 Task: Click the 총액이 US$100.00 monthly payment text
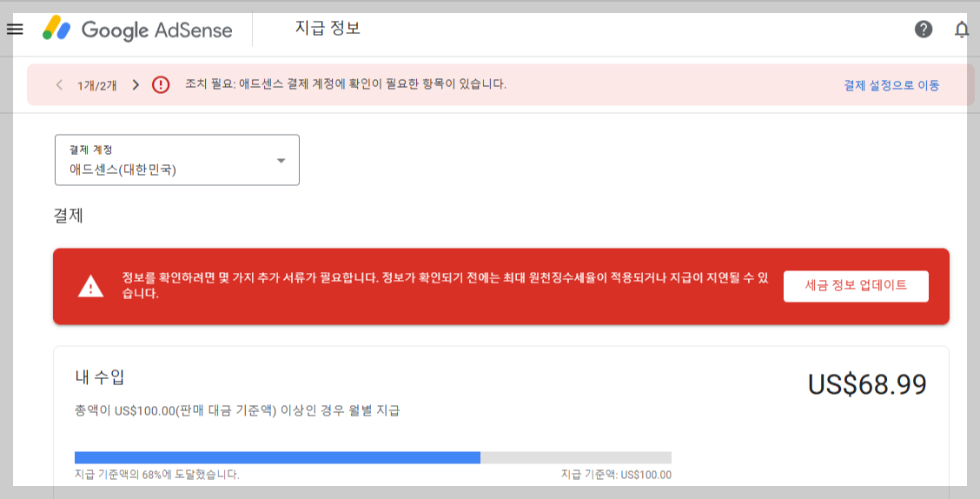tap(237, 411)
